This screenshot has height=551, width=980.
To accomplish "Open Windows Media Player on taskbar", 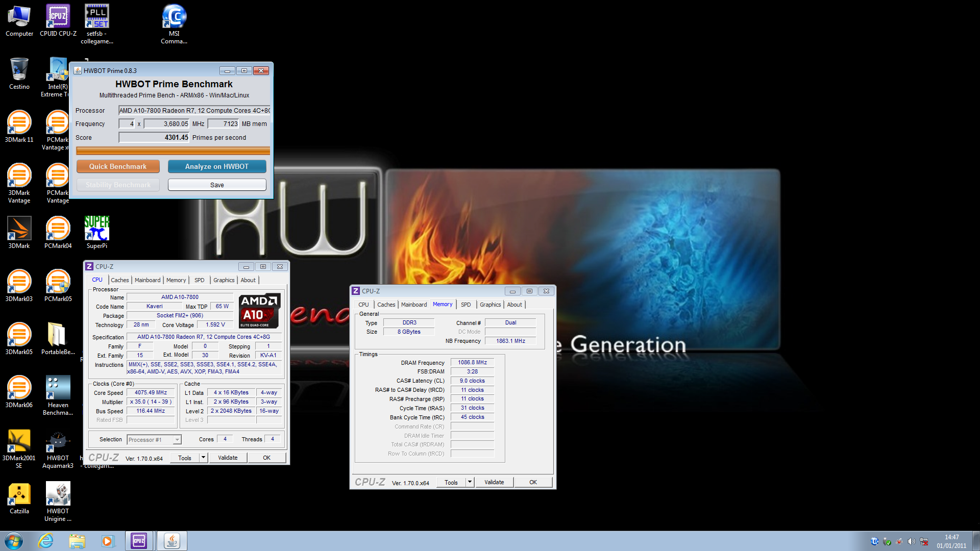I will 108,541.
